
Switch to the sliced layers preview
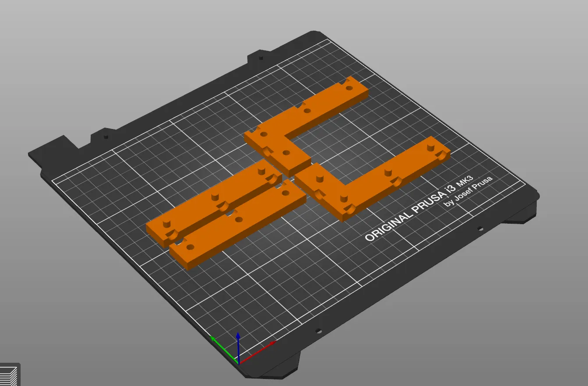tap(9, 375)
